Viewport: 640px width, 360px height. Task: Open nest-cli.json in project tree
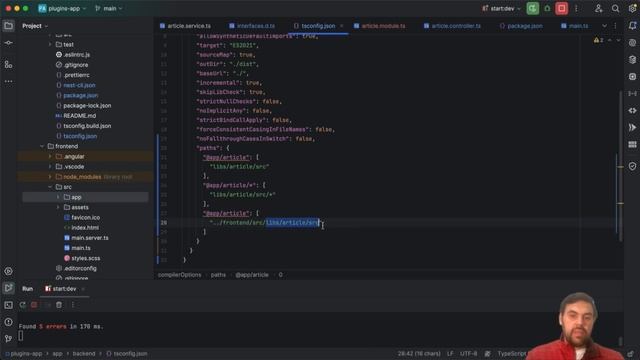[x=79, y=85]
